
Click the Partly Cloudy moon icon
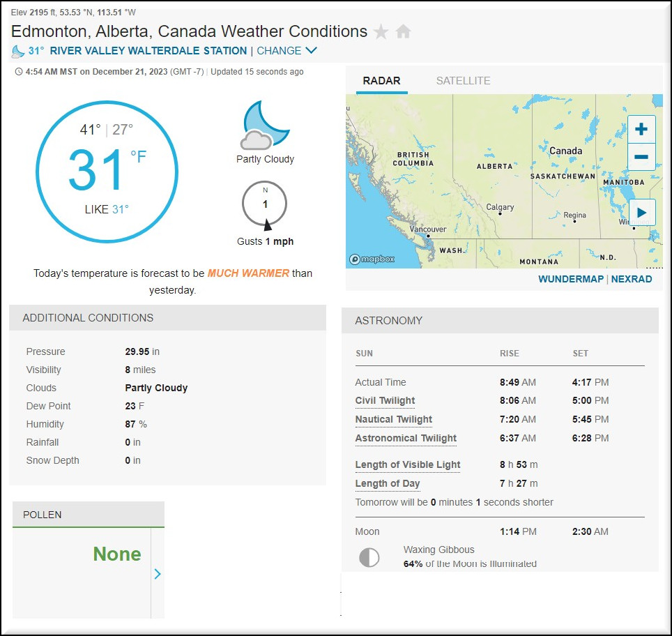tap(264, 126)
